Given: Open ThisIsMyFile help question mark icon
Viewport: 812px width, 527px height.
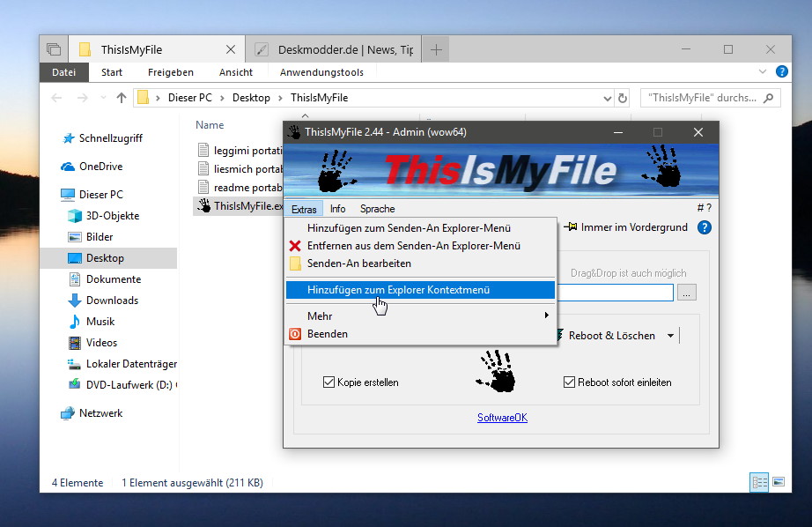Looking at the screenshot, I should (705, 227).
